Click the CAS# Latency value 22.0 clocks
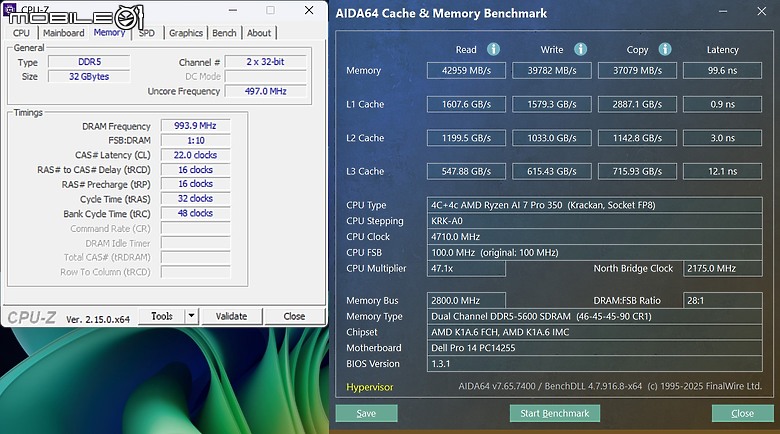 point(195,155)
